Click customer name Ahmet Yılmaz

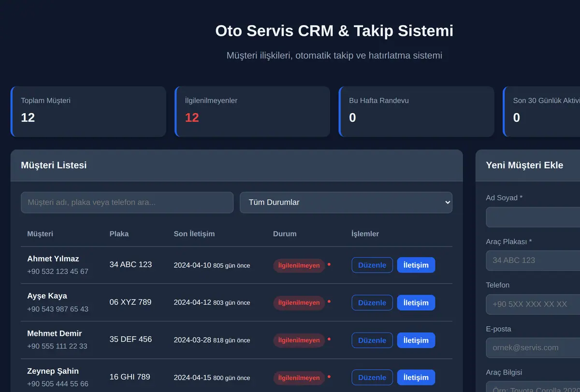(x=53, y=259)
